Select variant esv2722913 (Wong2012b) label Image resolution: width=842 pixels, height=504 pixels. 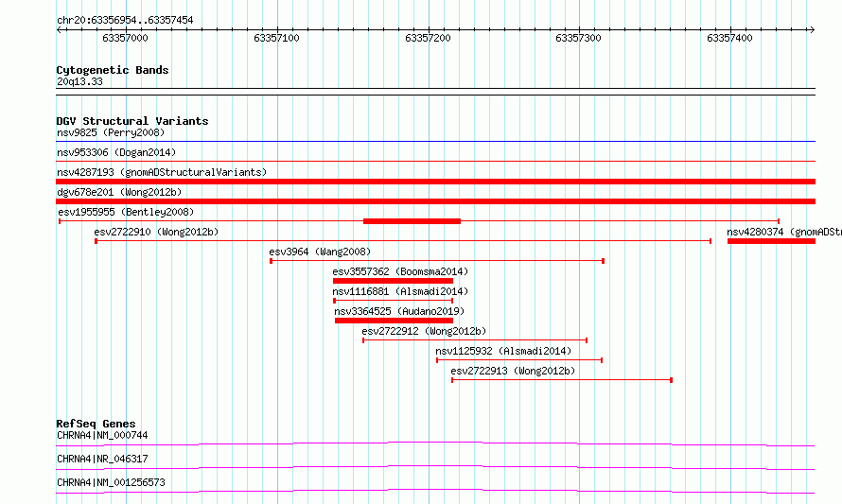tap(513, 371)
